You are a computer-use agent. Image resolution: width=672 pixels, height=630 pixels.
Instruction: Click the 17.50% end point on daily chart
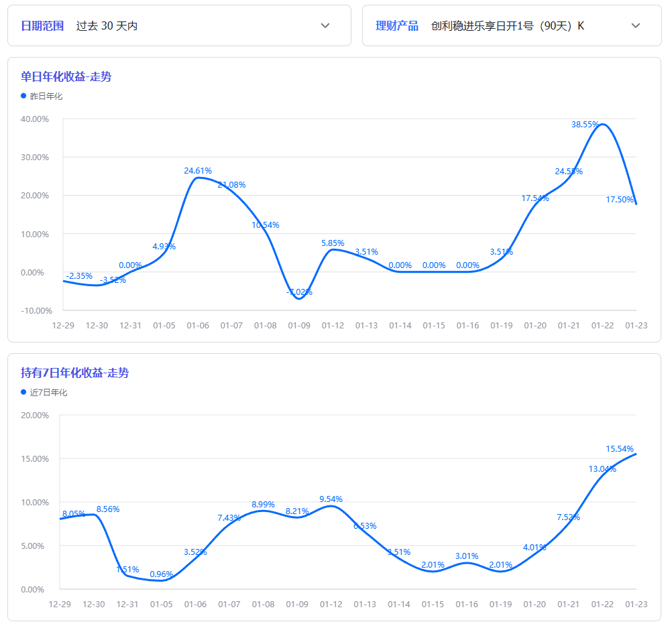pos(636,204)
